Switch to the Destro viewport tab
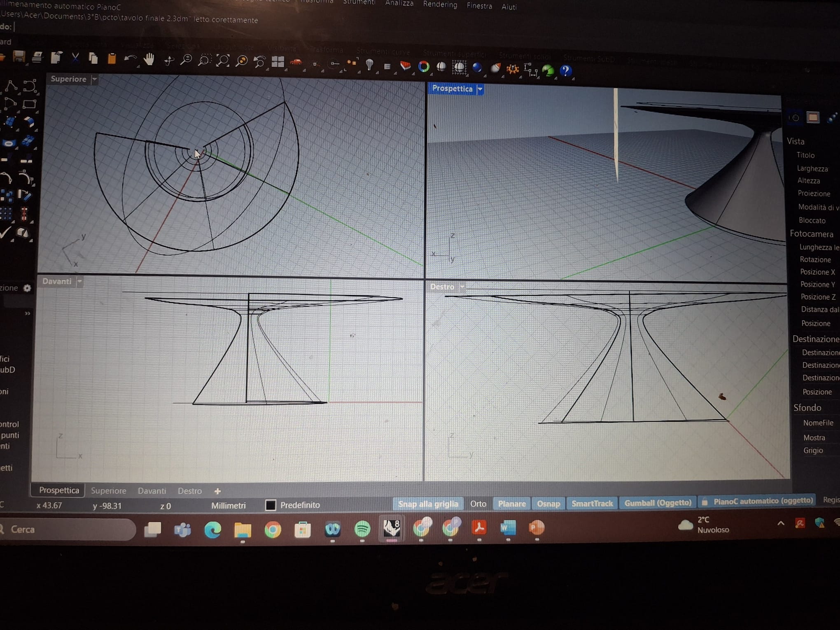Screen dimensions: 840x630 [x=190, y=491]
